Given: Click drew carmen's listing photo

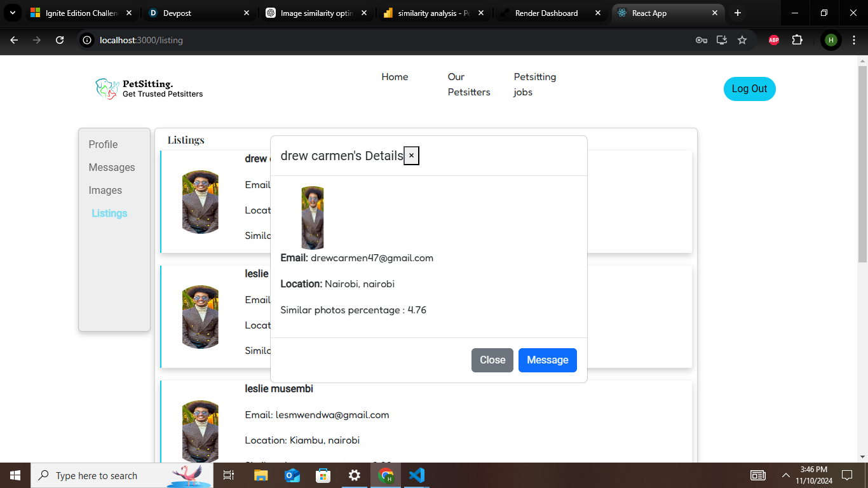Looking at the screenshot, I should pos(200,201).
